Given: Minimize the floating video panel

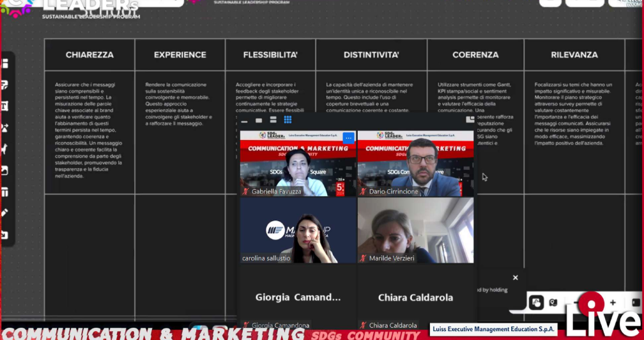Looking at the screenshot, I should 244,120.
